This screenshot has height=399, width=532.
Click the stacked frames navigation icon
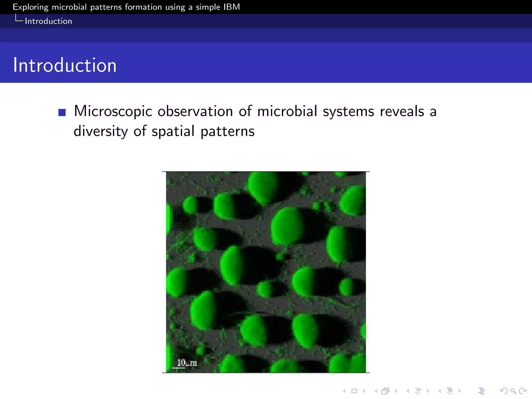click(385, 391)
